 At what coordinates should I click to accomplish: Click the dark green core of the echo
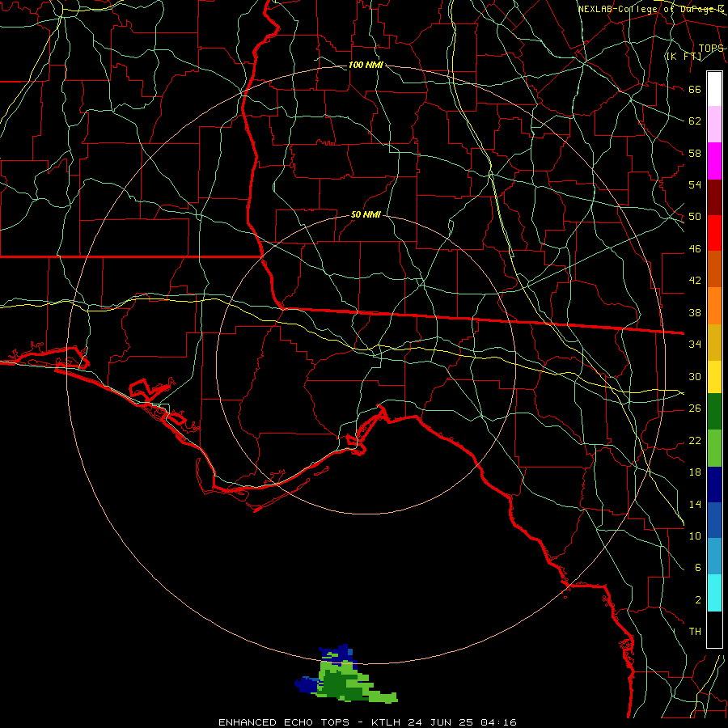341,686
